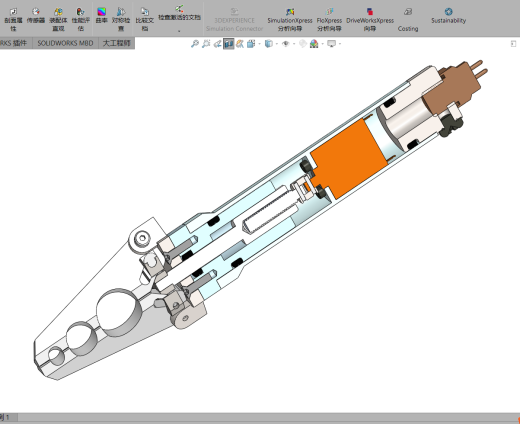Image resolution: width=520 pixels, height=424 pixels.
Task: Launch the Sustainability tool
Action: tap(448, 16)
